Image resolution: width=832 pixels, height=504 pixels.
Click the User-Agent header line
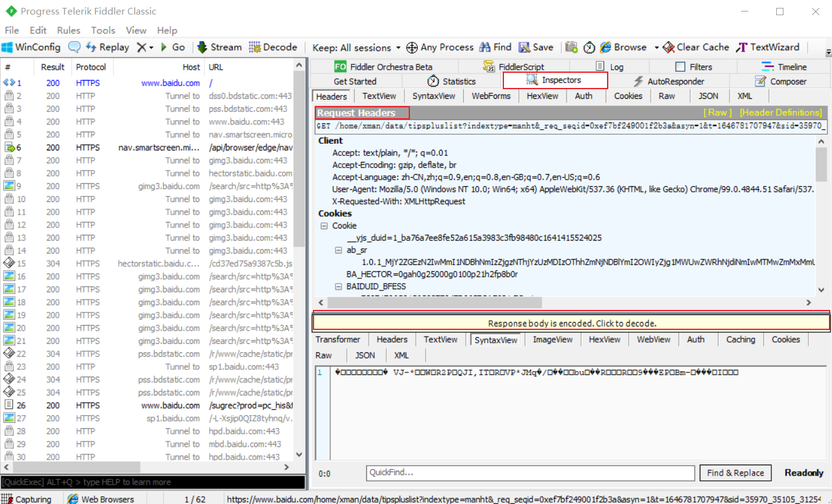573,189
